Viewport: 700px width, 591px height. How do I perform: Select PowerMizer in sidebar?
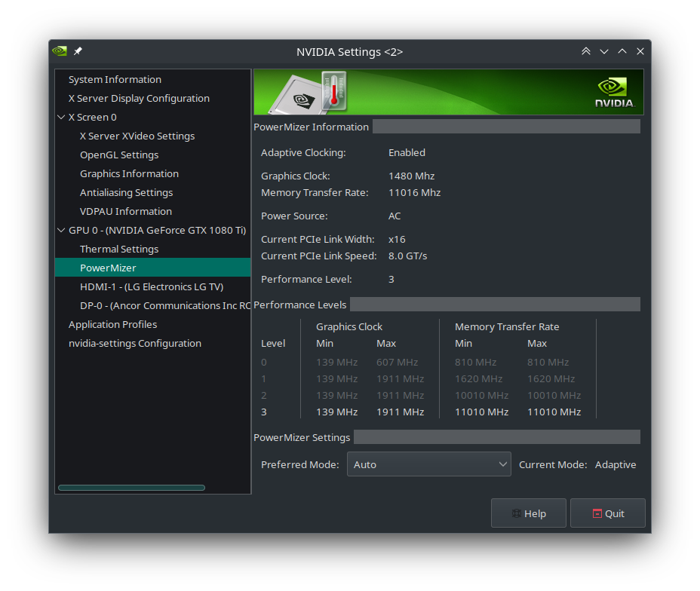[152, 268]
